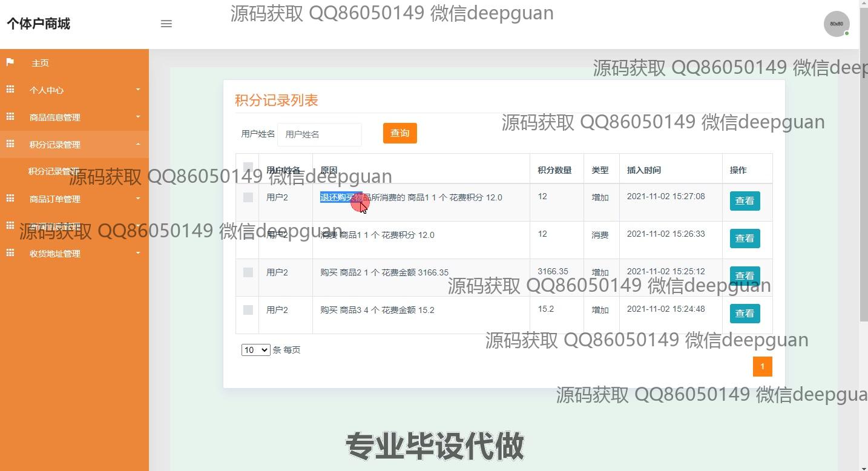868x471 pixels.
Task: Select checkbox for the 15.2 points row
Action: [248, 310]
